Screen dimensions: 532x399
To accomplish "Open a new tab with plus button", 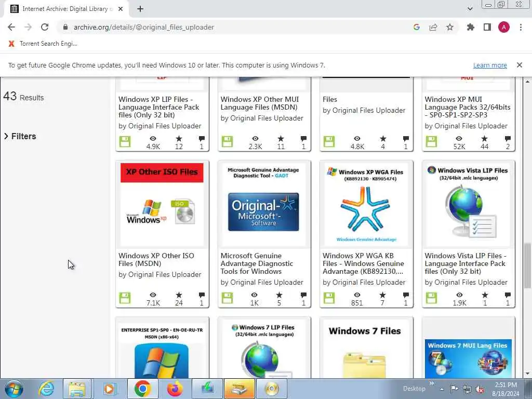I will click(x=140, y=9).
